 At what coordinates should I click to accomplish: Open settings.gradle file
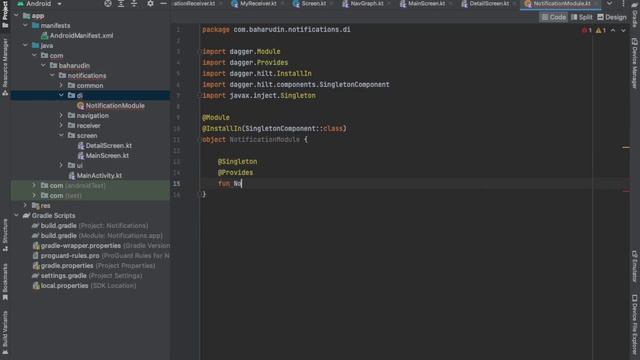[87, 276]
